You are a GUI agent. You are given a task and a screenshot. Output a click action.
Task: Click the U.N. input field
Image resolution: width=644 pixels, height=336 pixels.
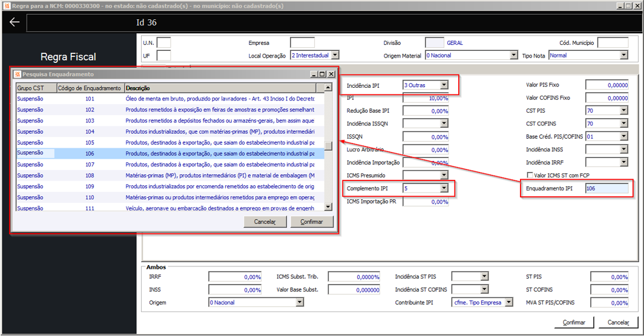click(x=164, y=43)
